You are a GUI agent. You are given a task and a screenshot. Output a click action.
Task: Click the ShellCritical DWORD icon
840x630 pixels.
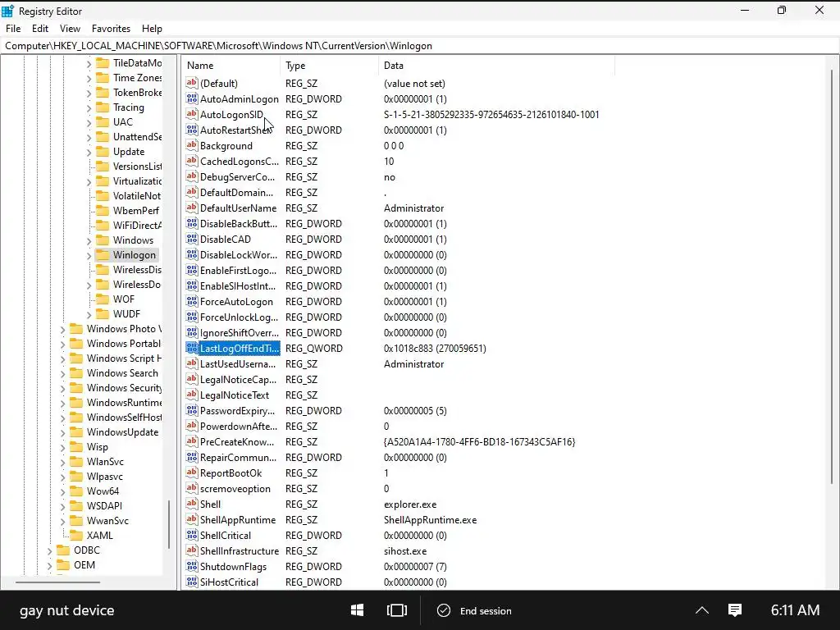[192, 535]
